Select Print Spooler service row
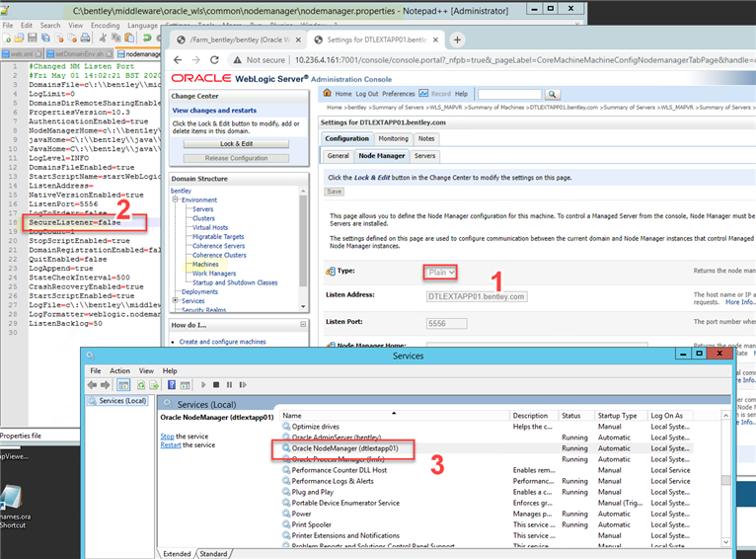This screenshot has width=756, height=559. (x=487, y=524)
